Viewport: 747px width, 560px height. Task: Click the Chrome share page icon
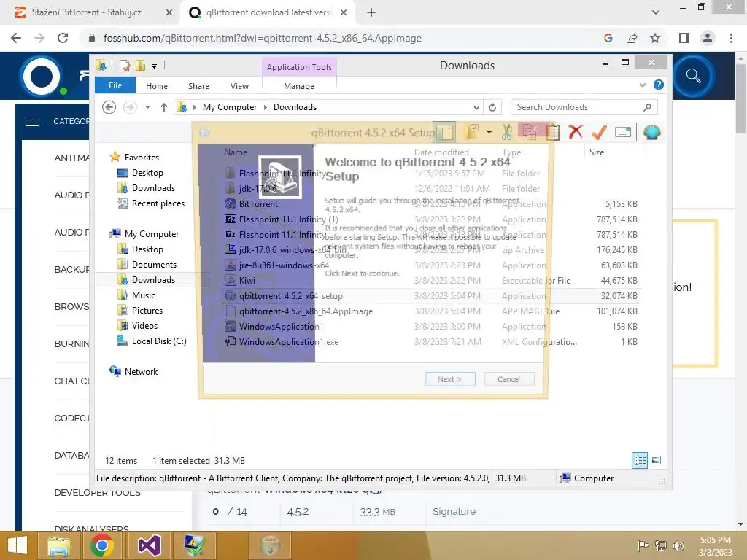pos(632,38)
